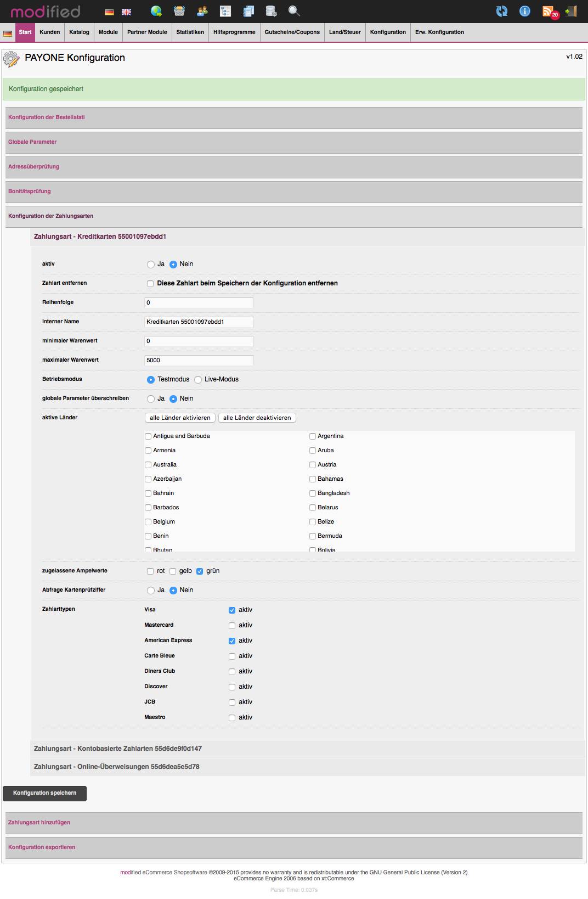Switch language with the UK flag icon
Image resolution: width=588 pixels, height=899 pixels.
point(126,12)
